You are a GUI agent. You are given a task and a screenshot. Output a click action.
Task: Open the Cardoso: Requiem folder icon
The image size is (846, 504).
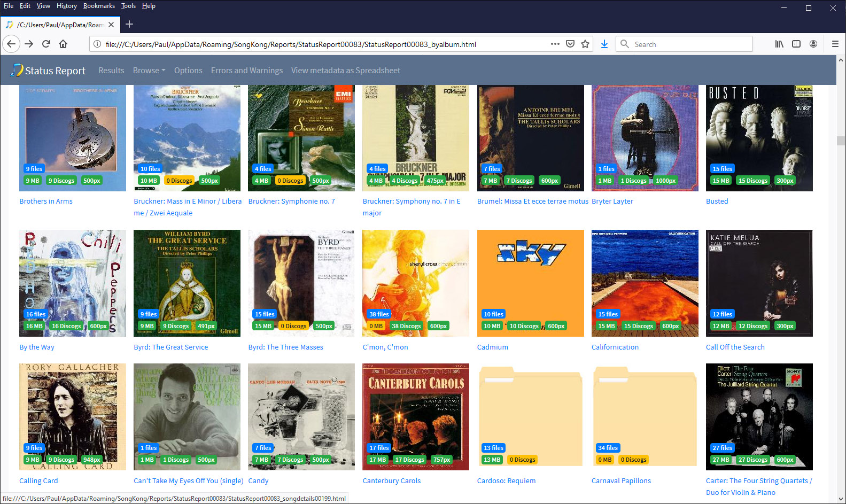530,416
